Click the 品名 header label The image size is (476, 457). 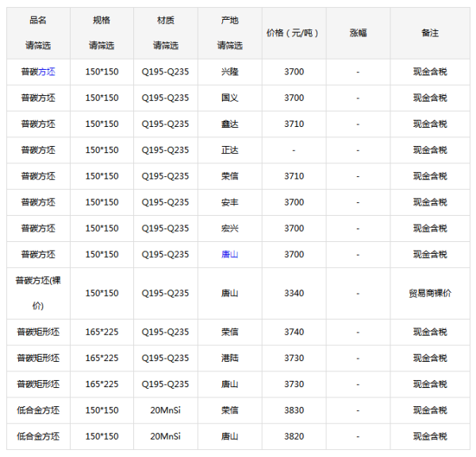38,20
